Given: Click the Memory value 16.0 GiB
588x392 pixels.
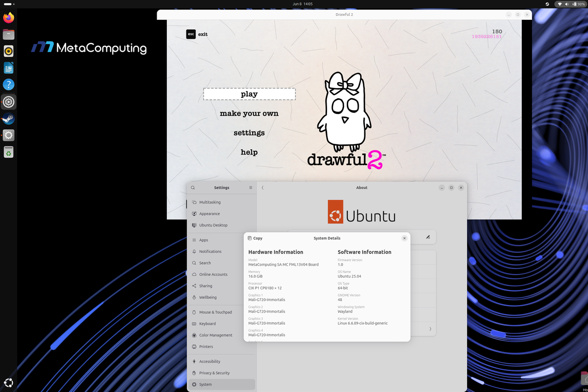Looking at the screenshot, I should 255,276.
